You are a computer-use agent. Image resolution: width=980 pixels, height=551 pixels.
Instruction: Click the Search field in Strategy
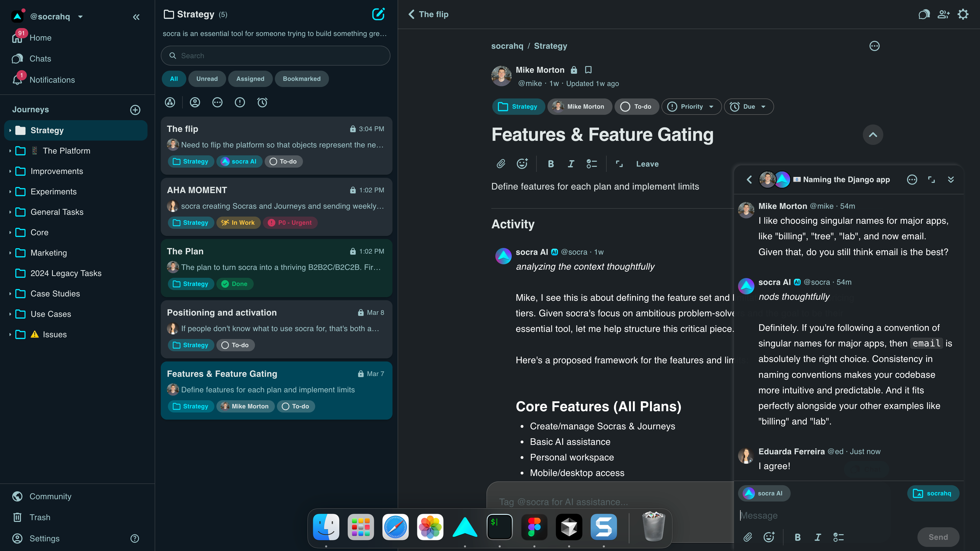(x=275, y=56)
